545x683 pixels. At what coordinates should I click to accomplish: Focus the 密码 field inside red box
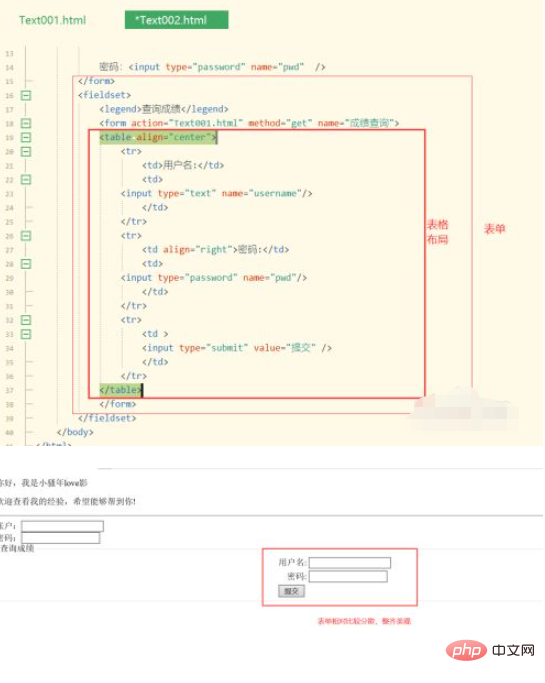[348, 577]
